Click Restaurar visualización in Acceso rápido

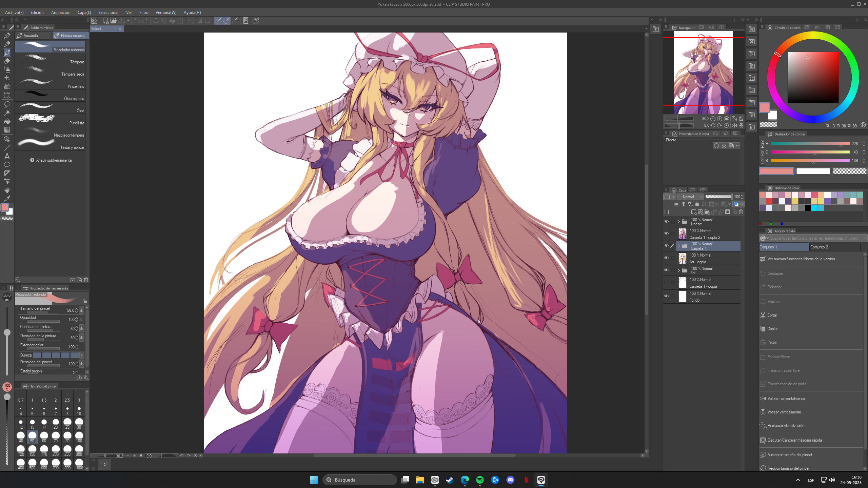[x=811, y=426]
